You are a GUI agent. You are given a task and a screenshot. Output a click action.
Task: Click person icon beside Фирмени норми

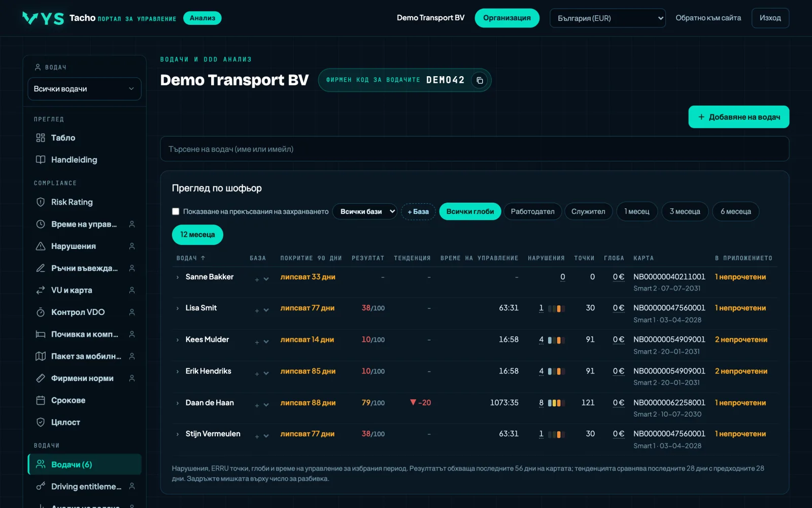point(132,378)
